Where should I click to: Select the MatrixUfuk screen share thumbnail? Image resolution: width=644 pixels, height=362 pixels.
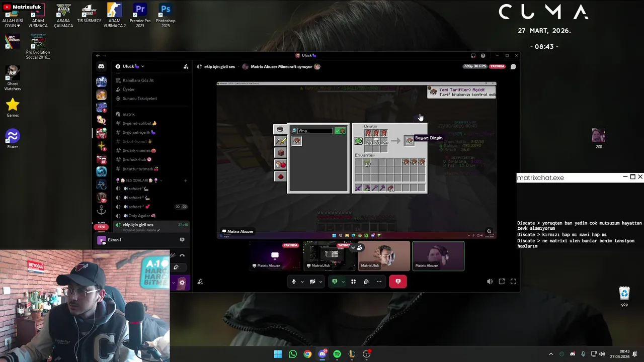coord(330,256)
